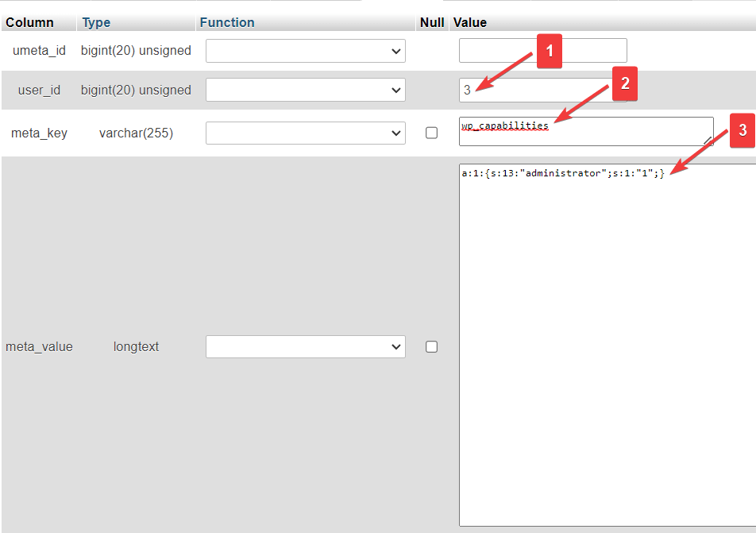
Task: Click the red annotation badge numbered 2
Action: tap(624, 83)
